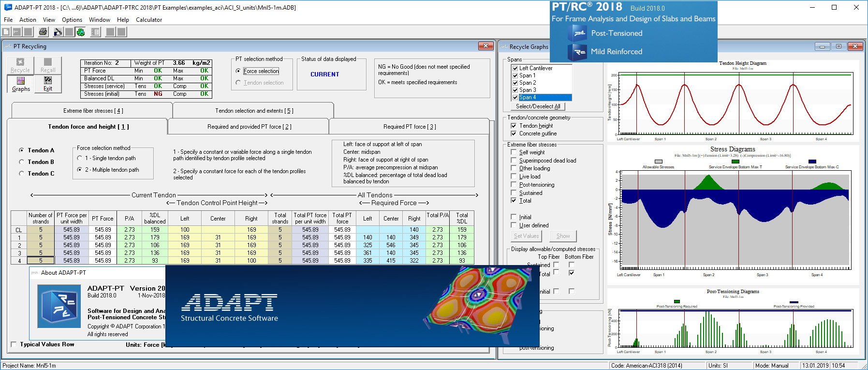This screenshot has width=868, height=370.
Task: Enable the Live load checkbox
Action: click(x=514, y=177)
